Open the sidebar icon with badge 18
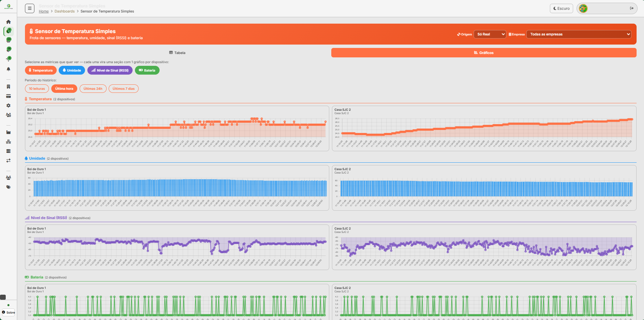This screenshot has height=320, width=644. (x=9, y=49)
